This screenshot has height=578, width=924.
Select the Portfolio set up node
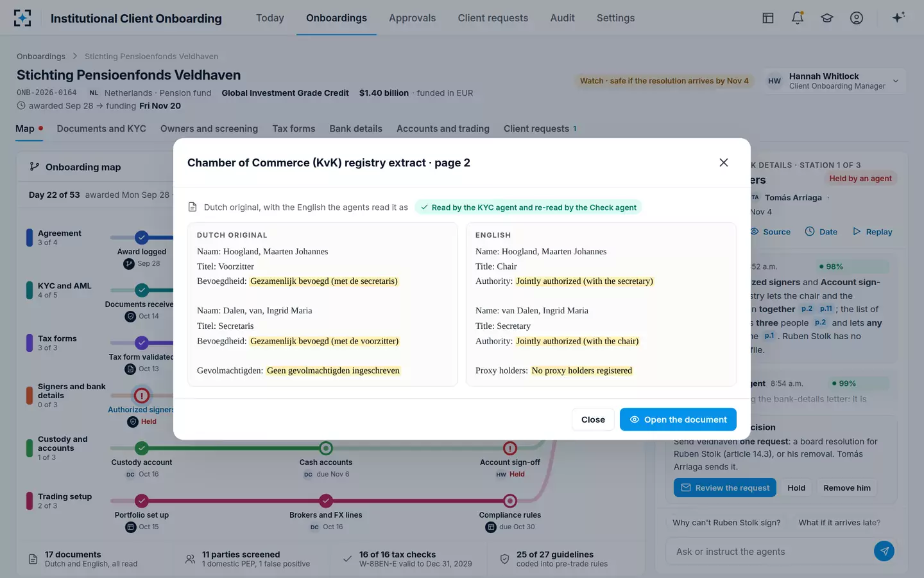click(142, 501)
